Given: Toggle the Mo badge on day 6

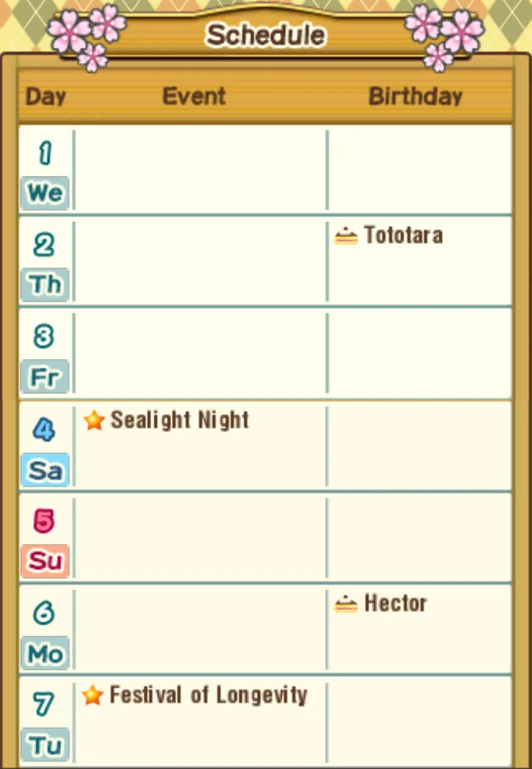Looking at the screenshot, I should click(x=45, y=654).
